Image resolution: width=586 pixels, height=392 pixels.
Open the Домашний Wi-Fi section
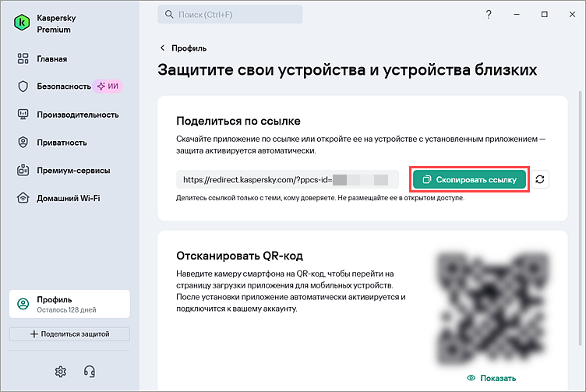[x=58, y=198]
